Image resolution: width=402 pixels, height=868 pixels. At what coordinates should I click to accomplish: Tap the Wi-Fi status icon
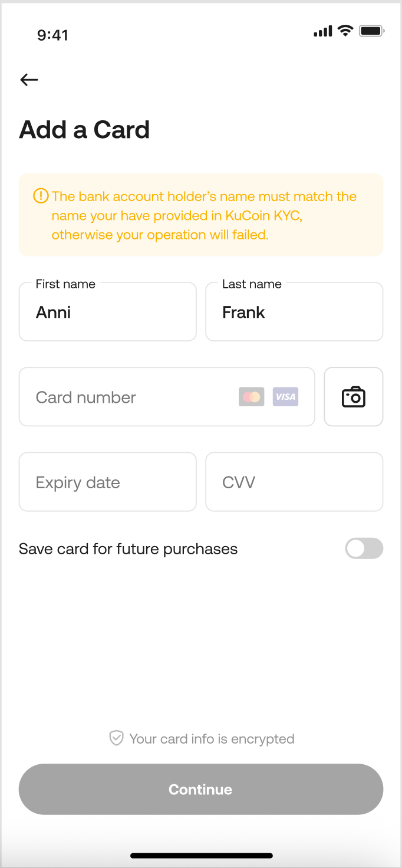click(x=345, y=31)
